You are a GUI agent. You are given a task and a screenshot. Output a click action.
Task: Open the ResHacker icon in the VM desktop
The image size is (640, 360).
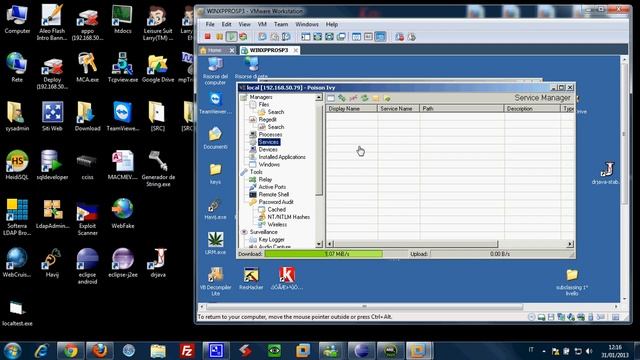pos(251,278)
